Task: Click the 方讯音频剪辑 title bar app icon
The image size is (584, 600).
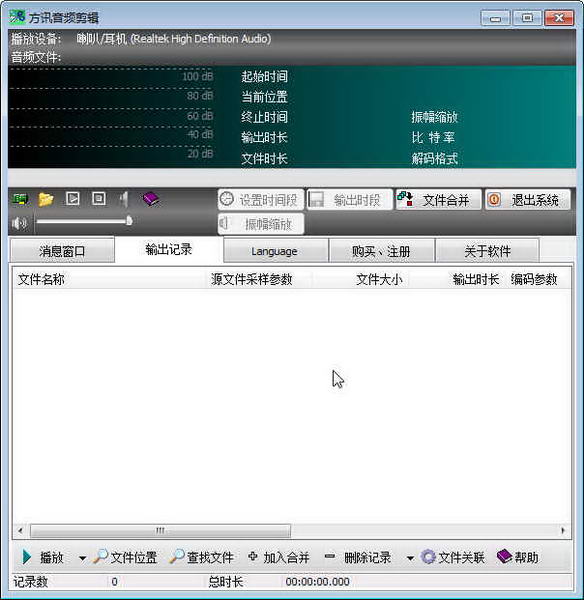Action: (17, 17)
